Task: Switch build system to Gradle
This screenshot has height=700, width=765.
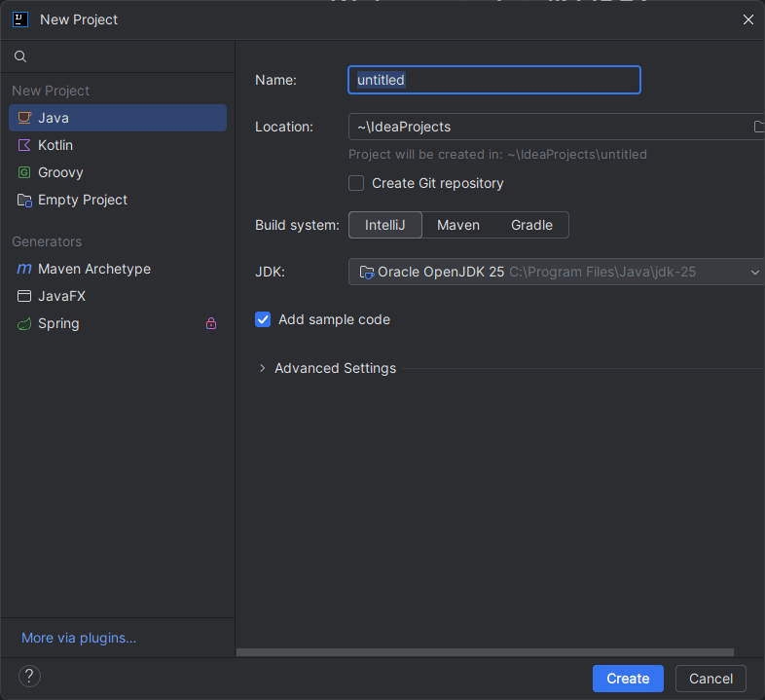Action: click(531, 225)
